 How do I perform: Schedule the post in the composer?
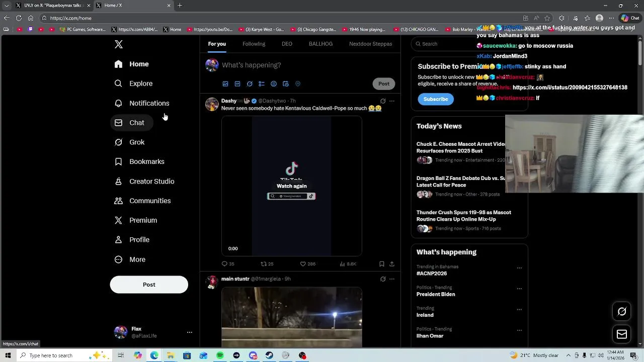click(x=286, y=84)
